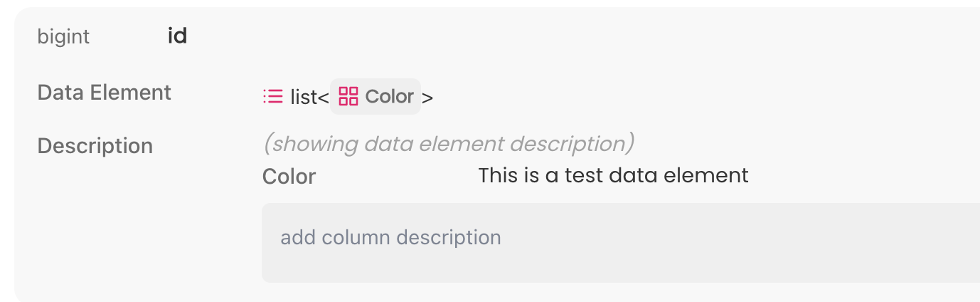The height and width of the screenshot is (302, 980).
Task: Click the Description field label
Action: [95, 146]
